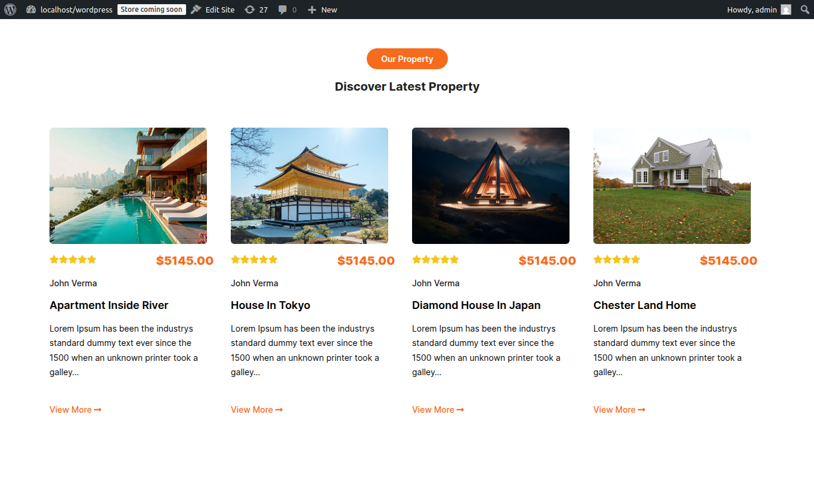Image resolution: width=814 pixels, height=504 pixels.
Task: Click View More under Apartment Inside River
Action: pyautogui.click(x=76, y=410)
